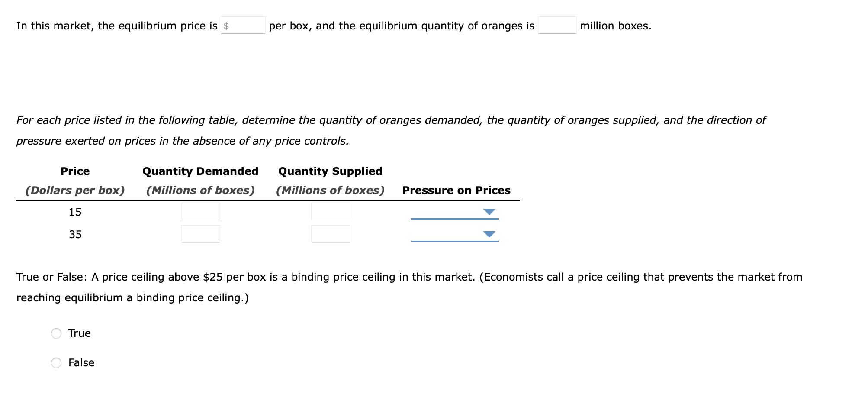Click the blue triangle arrow in the first pressure selector
The width and height of the screenshot is (868, 394).
coord(489,212)
